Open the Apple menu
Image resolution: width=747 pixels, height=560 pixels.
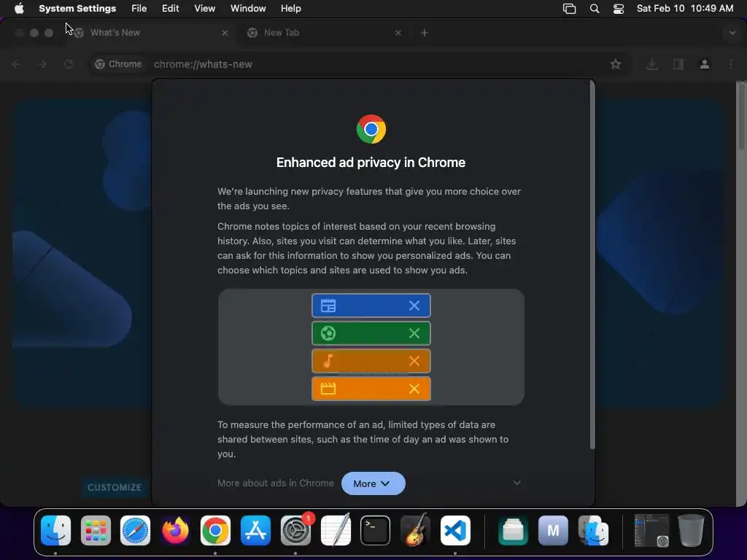tap(19, 9)
